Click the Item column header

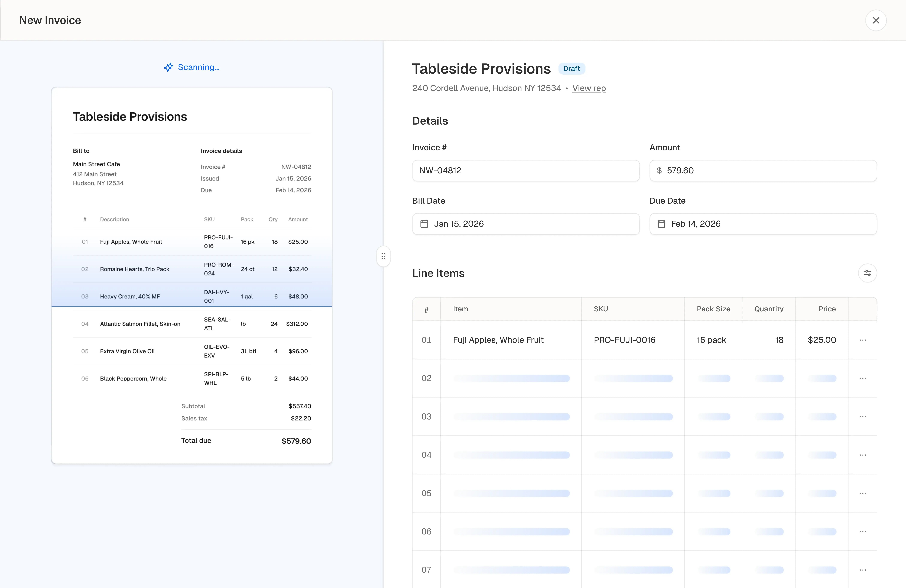(511, 309)
